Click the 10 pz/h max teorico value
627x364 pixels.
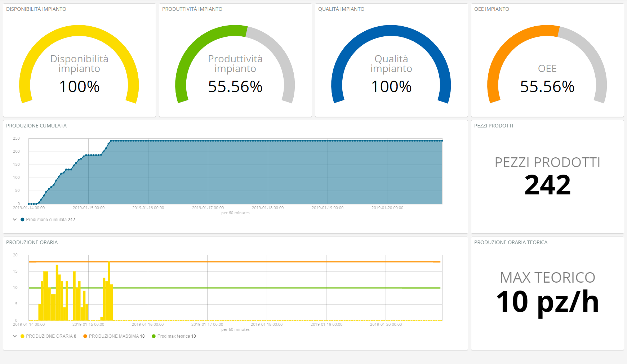pos(547,302)
